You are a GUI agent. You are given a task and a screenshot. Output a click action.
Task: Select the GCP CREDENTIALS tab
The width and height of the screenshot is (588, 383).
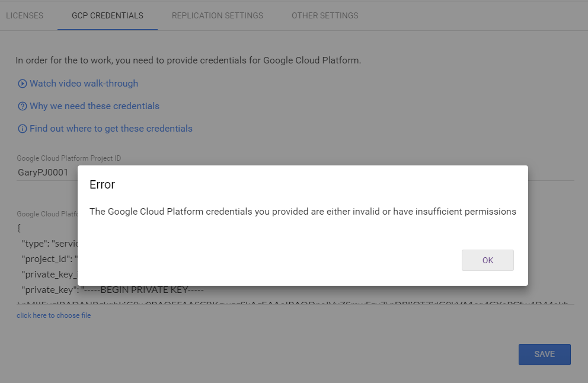tap(107, 15)
